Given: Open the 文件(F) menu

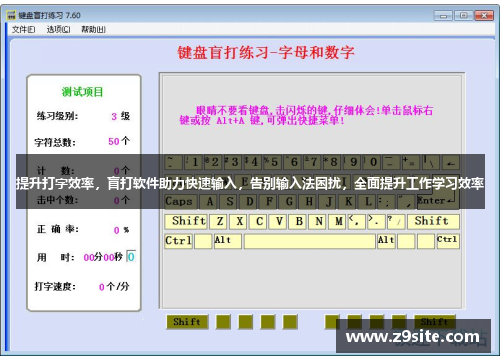Looking at the screenshot, I should pos(23,30).
